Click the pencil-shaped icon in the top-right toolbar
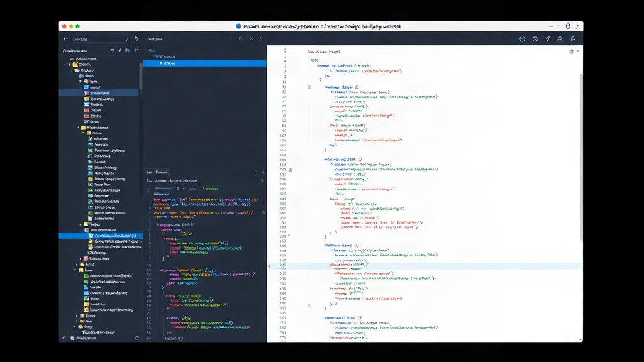Screen dimensions: 644x362 tap(548, 39)
